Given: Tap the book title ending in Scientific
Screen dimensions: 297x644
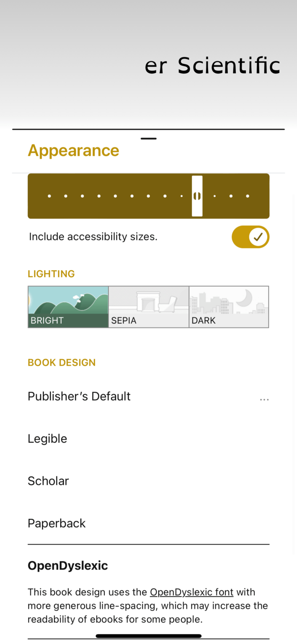Looking at the screenshot, I should point(212,65).
